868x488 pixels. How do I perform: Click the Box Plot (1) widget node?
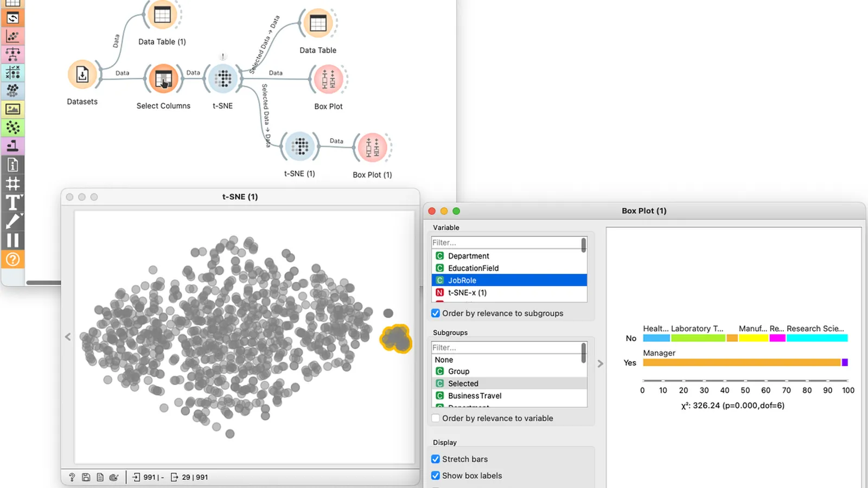(x=372, y=147)
